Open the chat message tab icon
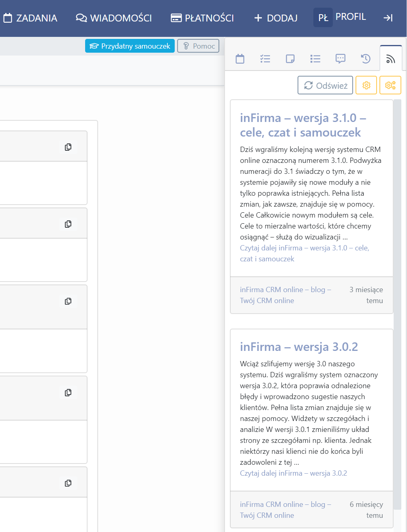407x532 pixels. point(341,59)
